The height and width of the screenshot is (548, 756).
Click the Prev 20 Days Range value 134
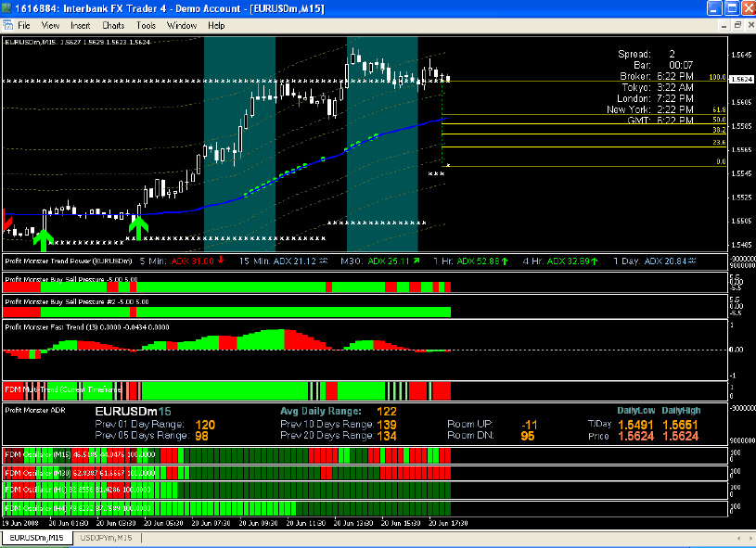[x=387, y=436]
